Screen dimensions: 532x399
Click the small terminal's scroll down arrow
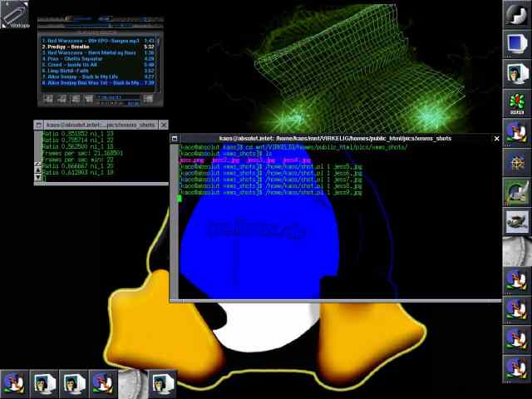pos(37,177)
